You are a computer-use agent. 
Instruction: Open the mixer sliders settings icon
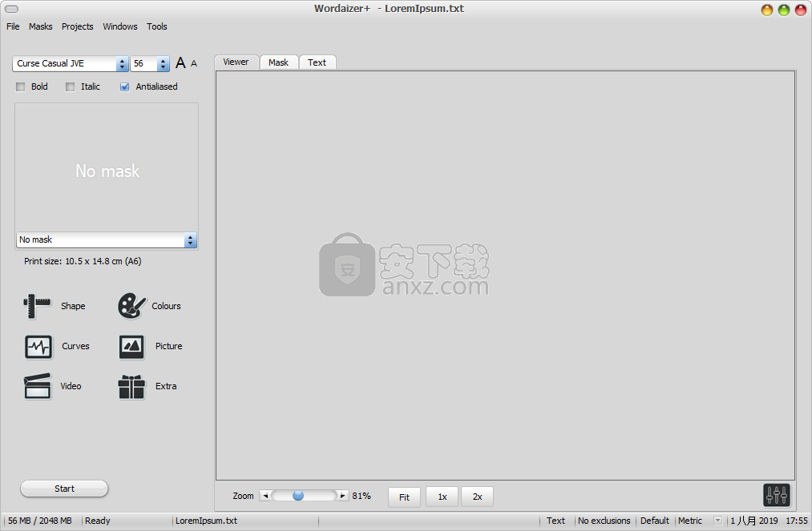click(776, 495)
